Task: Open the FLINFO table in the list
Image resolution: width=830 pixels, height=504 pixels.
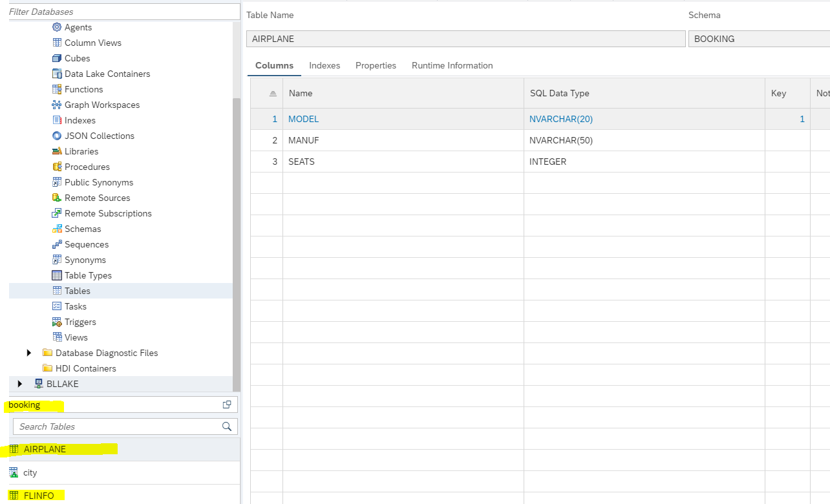Action: tap(39, 496)
